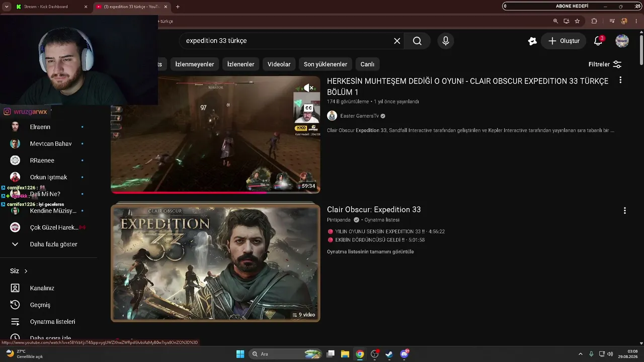Open YILIN OYUNU SENSİN EXPEDITION 33 video
Image resolution: width=644 pixels, height=362 pixels.
pos(386,232)
